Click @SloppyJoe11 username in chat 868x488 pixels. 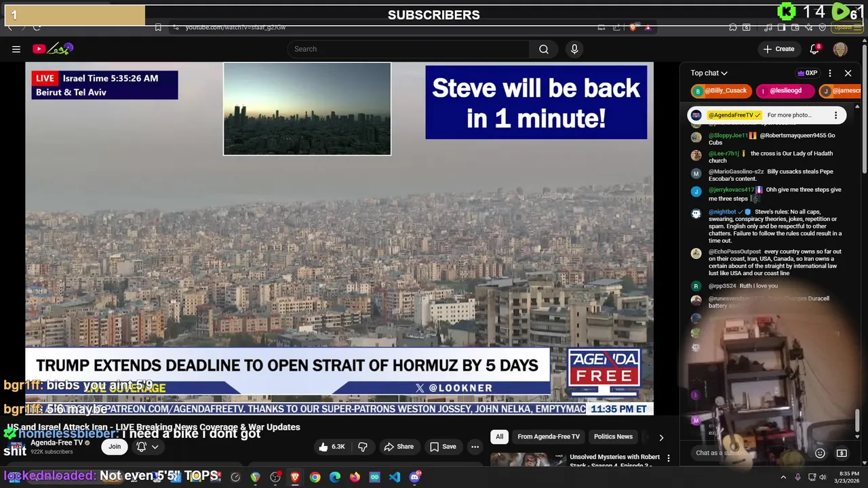[x=728, y=136]
